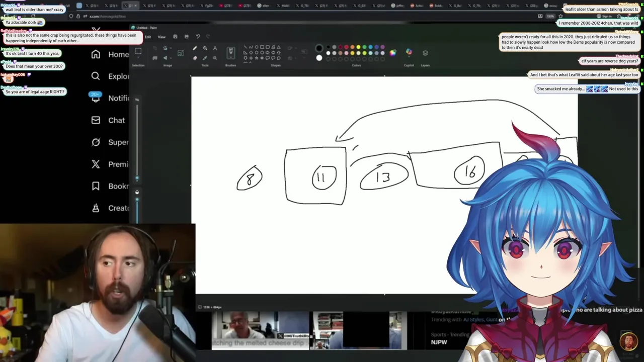Choose the Triangle shape in Shapes gallery

[279, 47]
